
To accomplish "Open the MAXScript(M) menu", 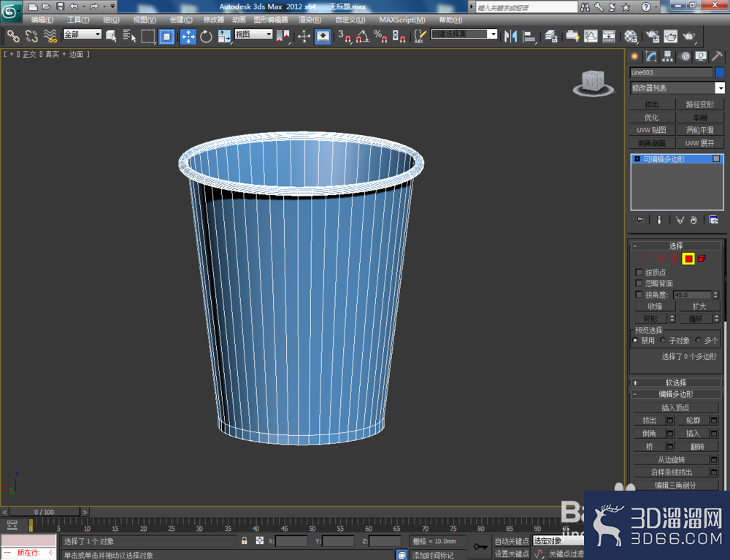I will pos(401,20).
